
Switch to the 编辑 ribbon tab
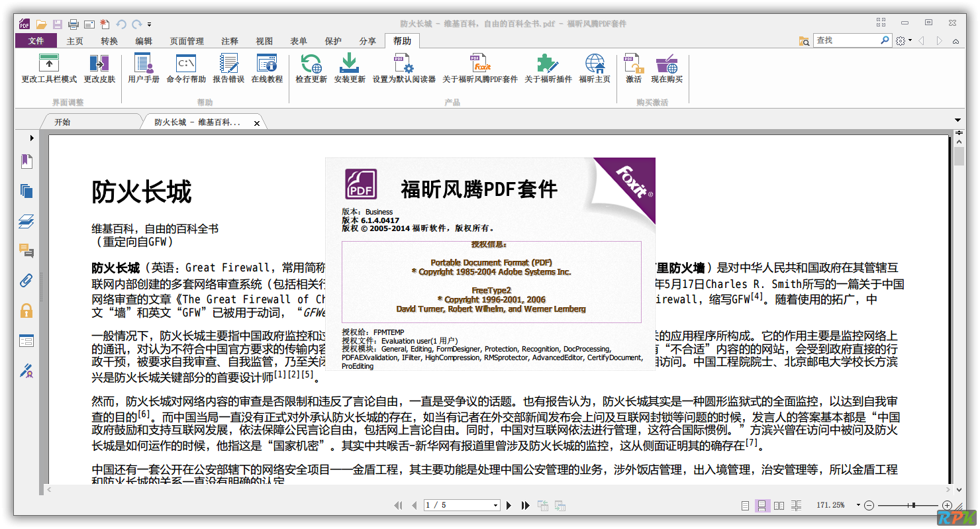[x=144, y=41]
